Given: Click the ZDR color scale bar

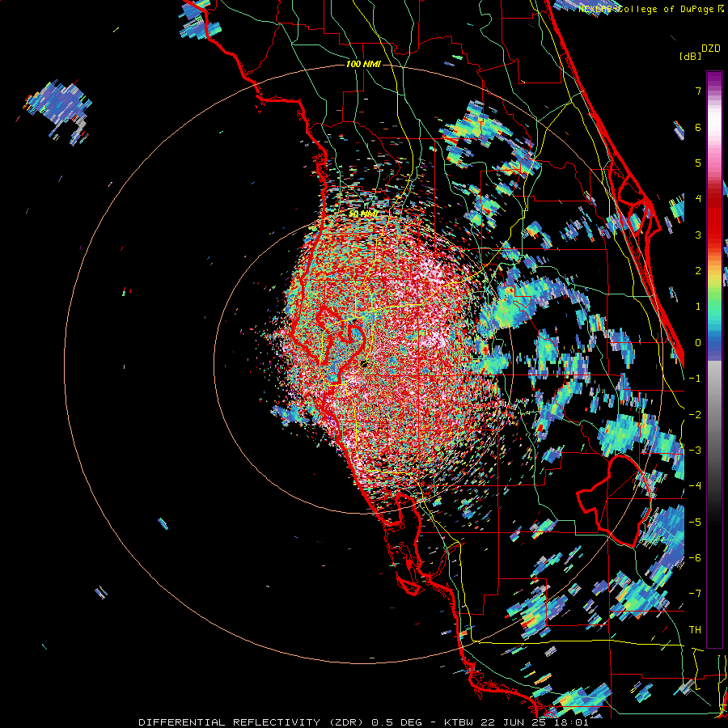Looking at the screenshot, I should coord(714,359).
